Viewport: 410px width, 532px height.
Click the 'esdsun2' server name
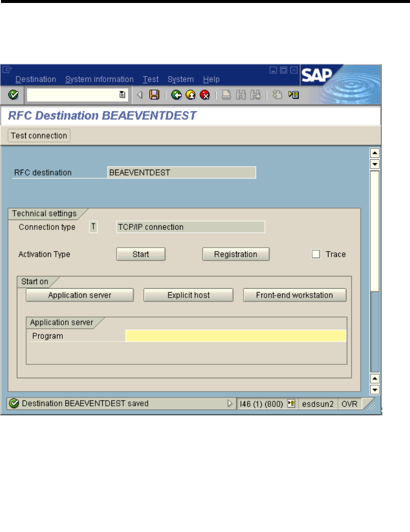318,404
